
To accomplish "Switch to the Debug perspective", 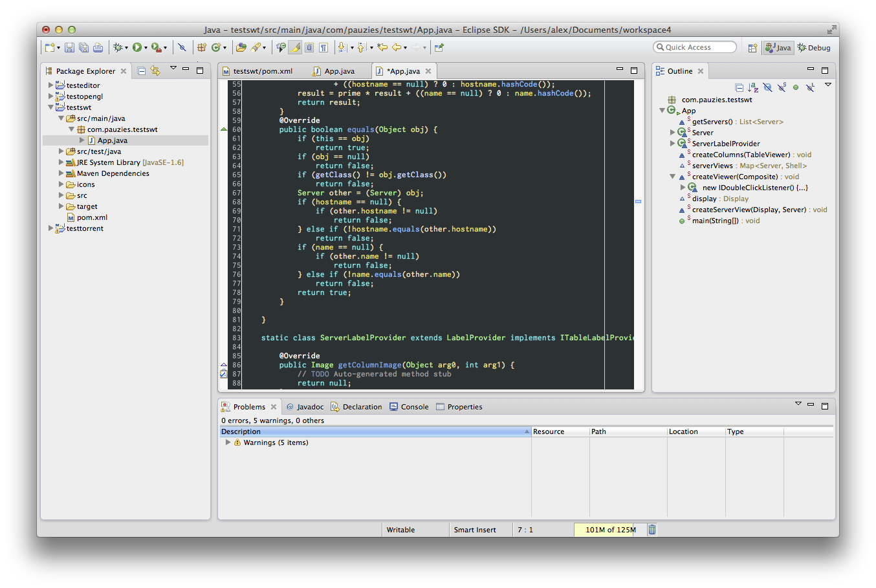I will click(x=814, y=48).
